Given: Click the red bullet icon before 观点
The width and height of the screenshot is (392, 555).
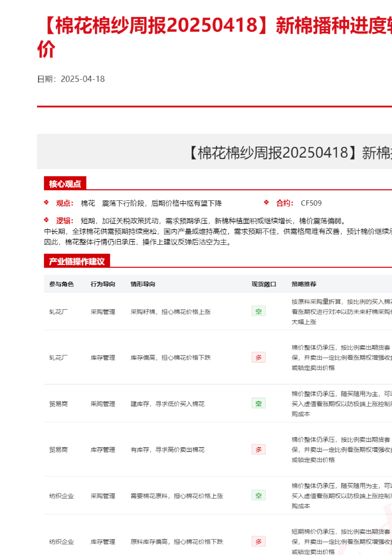Looking at the screenshot, I should point(47,203).
